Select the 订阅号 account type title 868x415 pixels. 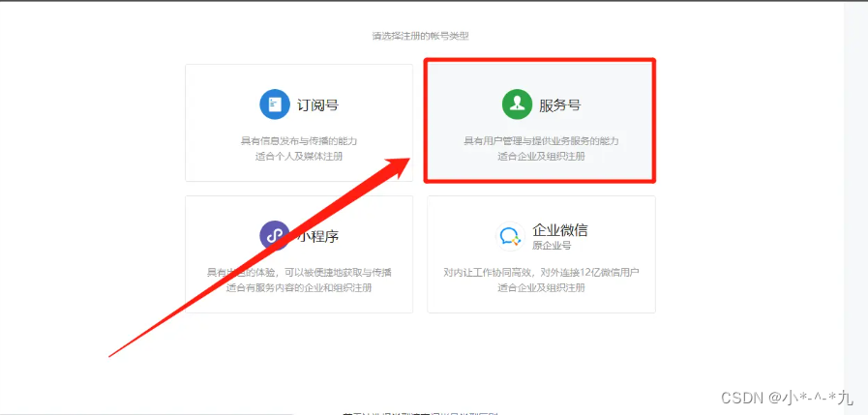pos(318,104)
